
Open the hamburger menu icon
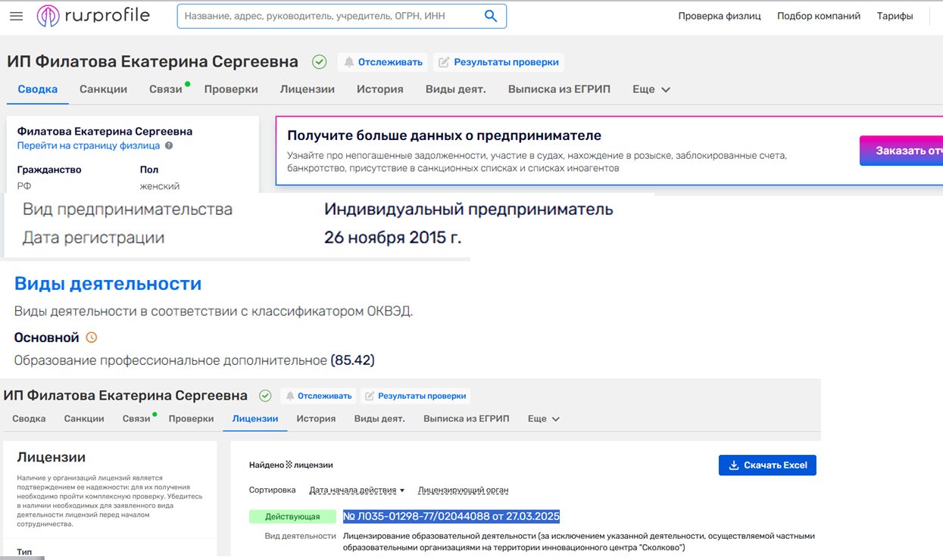tap(16, 16)
